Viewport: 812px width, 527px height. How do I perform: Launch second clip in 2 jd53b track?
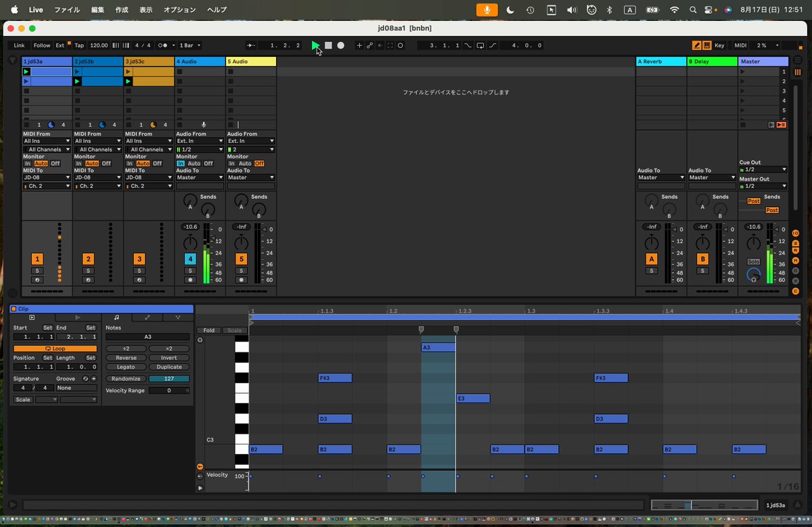[x=78, y=81]
